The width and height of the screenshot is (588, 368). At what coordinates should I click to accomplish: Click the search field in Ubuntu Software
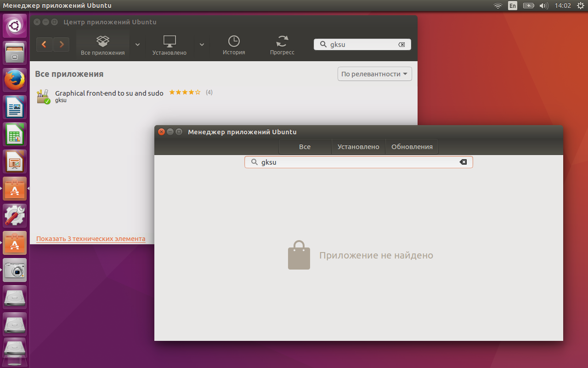(358, 162)
